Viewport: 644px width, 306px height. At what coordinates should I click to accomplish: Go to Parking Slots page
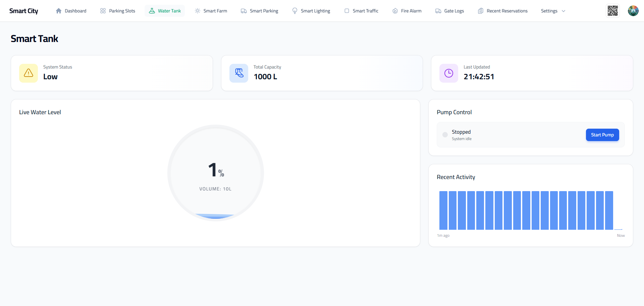(118, 11)
